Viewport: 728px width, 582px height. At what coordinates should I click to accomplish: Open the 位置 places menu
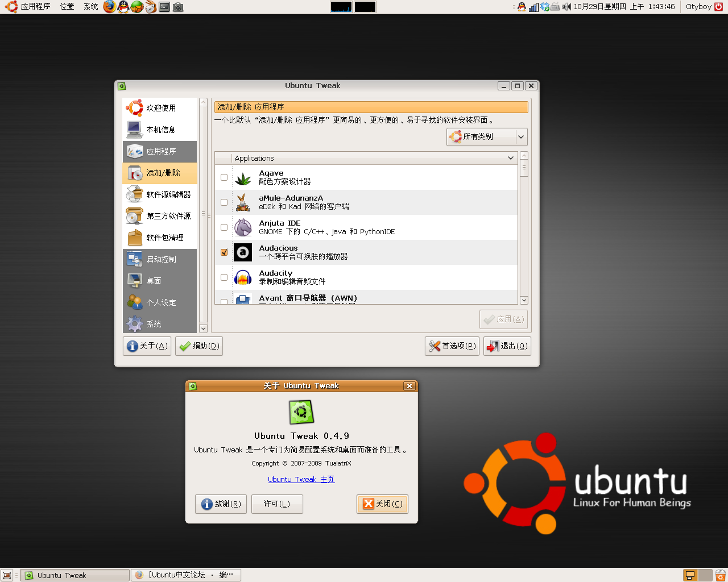(67, 7)
